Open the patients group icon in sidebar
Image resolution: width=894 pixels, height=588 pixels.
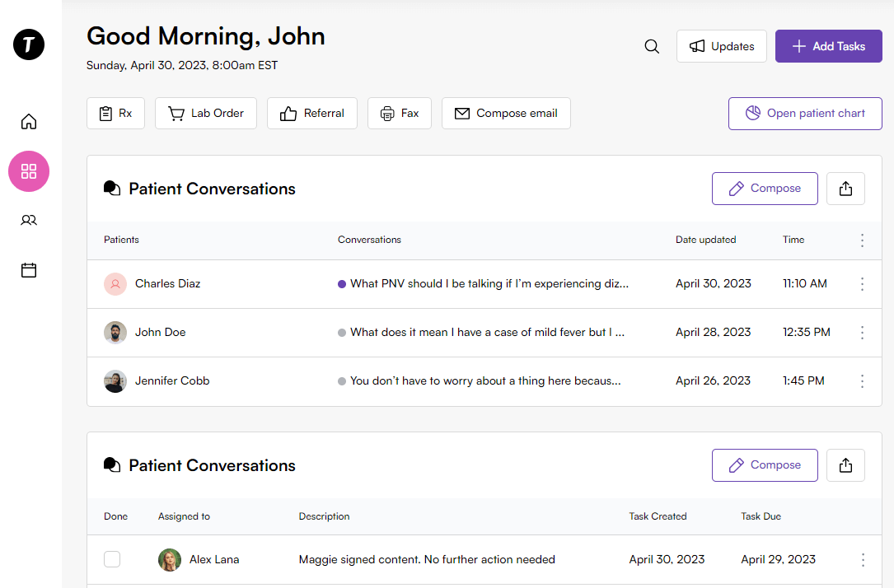pyautogui.click(x=29, y=221)
